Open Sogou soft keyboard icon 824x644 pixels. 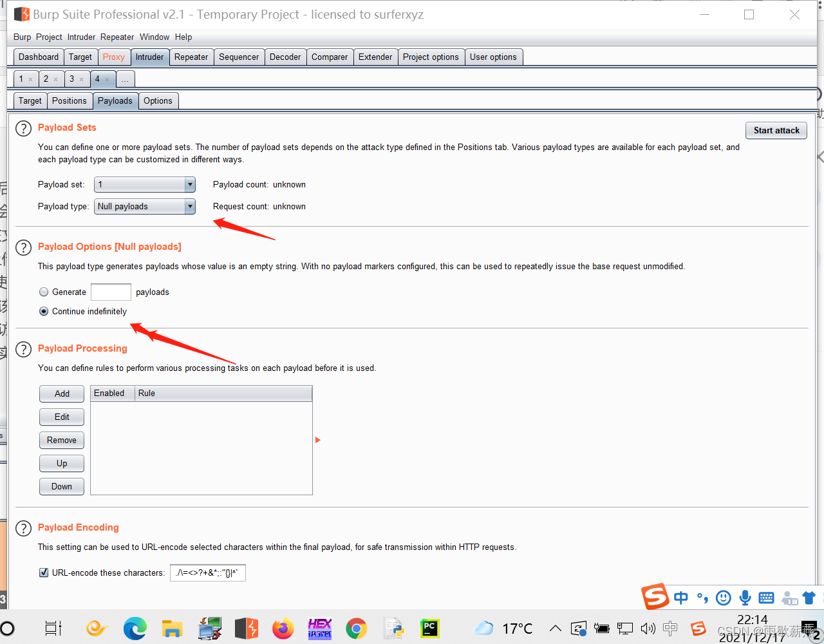(766, 598)
